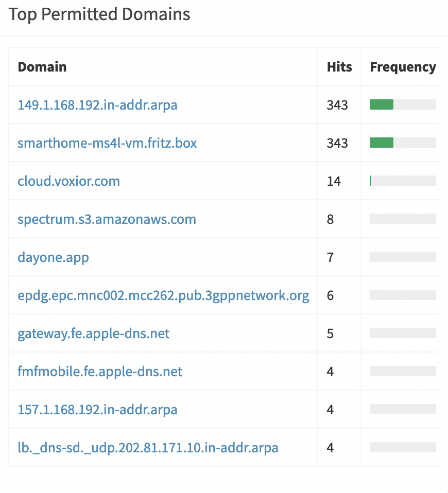Click the frequency bar for dayone.app
Image resolution: width=448 pixels, height=493 pixels.
click(403, 257)
